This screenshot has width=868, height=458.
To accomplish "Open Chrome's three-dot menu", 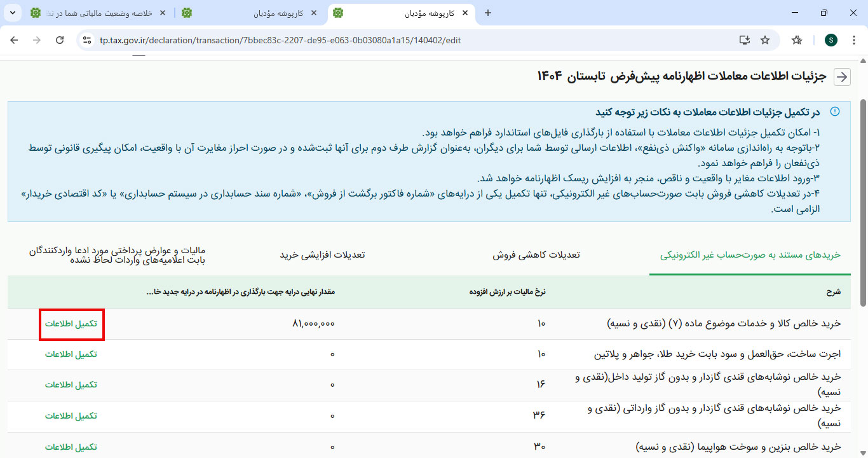I will coord(853,40).
